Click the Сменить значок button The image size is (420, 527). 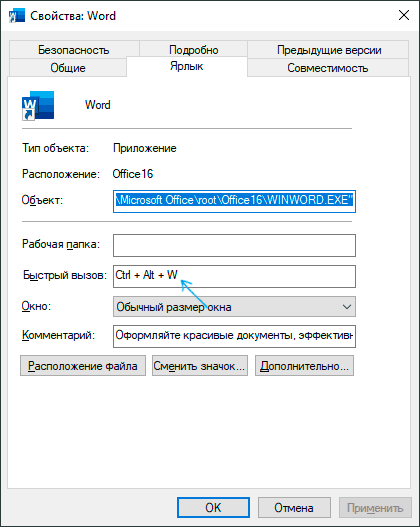200,366
